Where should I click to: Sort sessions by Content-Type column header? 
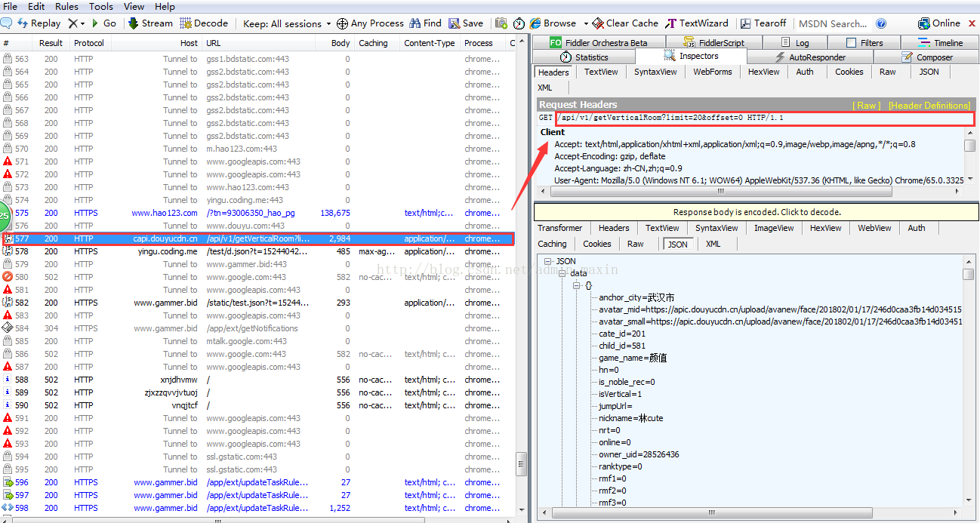click(x=429, y=43)
